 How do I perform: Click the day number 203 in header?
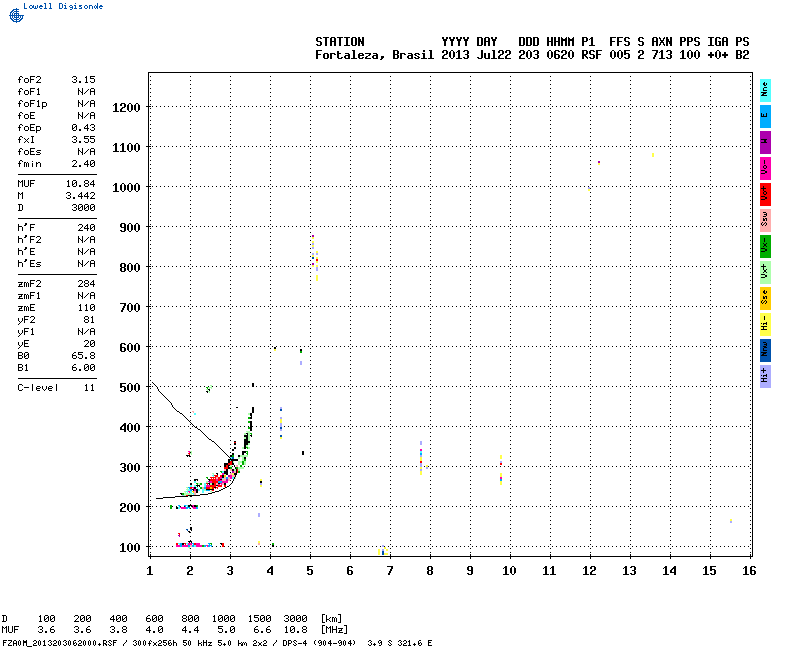coord(529,55)
